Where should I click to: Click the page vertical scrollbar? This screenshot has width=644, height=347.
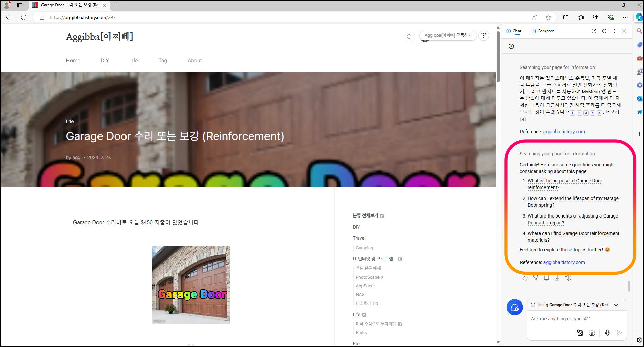(x=498, y=57)
